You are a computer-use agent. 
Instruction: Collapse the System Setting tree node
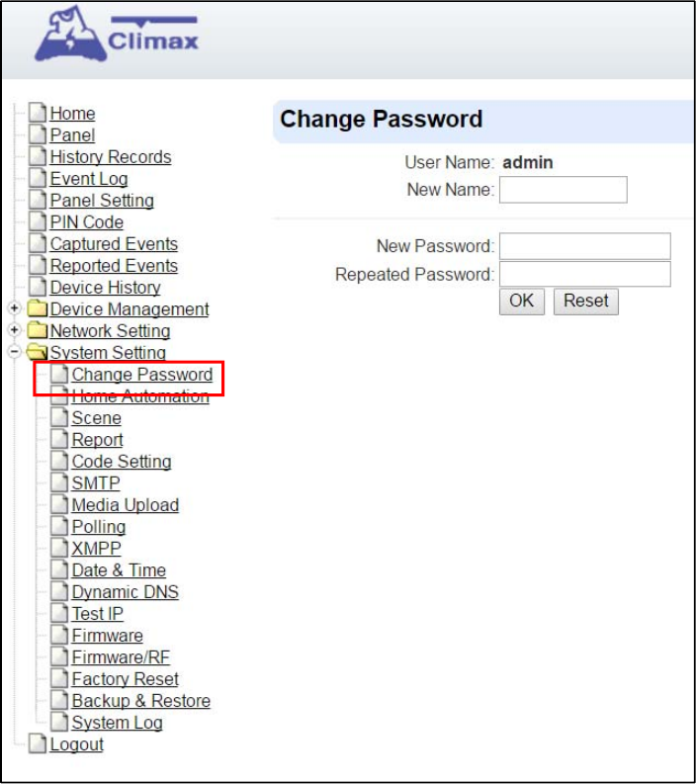coord(15,352)
